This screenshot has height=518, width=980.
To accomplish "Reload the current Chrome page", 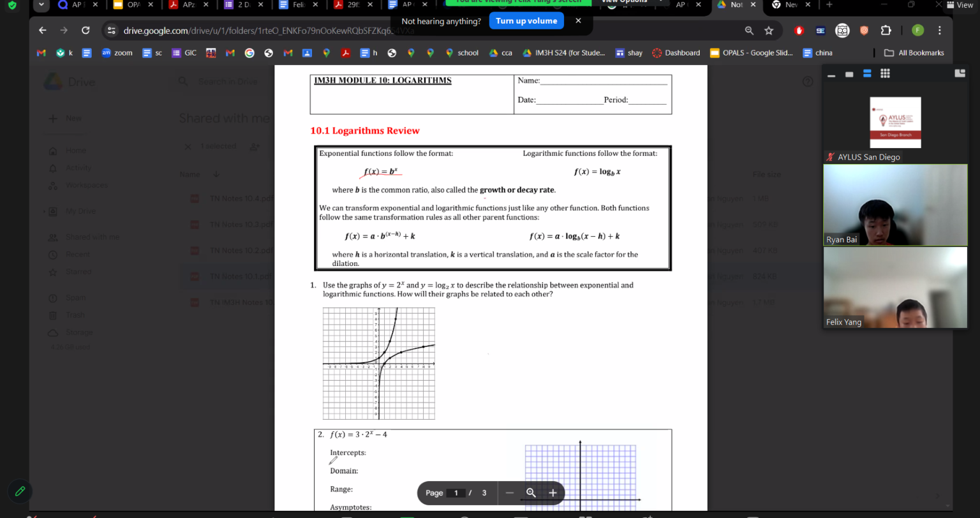I will [x=85, y=30].
